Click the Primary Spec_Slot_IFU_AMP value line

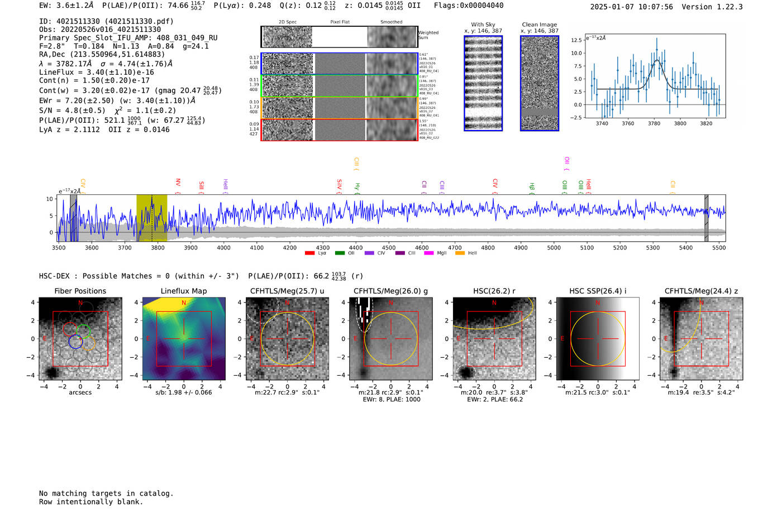click(128, 38)
